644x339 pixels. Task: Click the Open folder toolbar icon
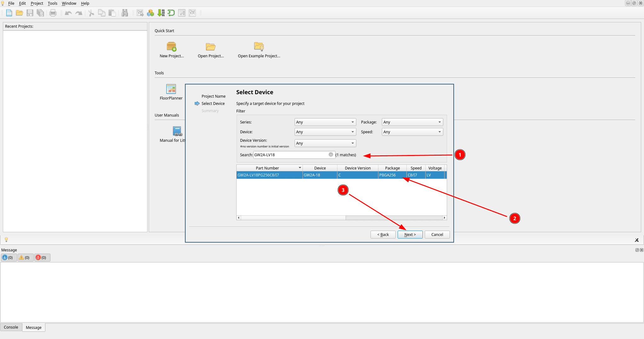tap(20, 13)
